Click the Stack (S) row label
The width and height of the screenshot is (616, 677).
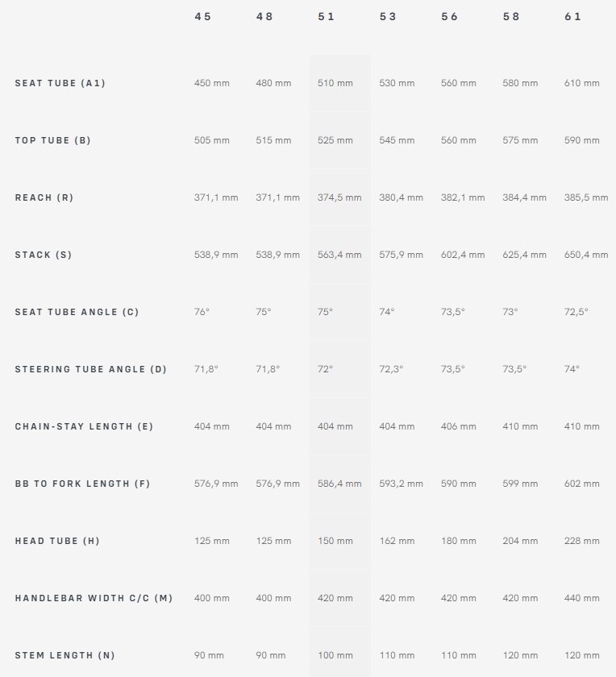44,255
